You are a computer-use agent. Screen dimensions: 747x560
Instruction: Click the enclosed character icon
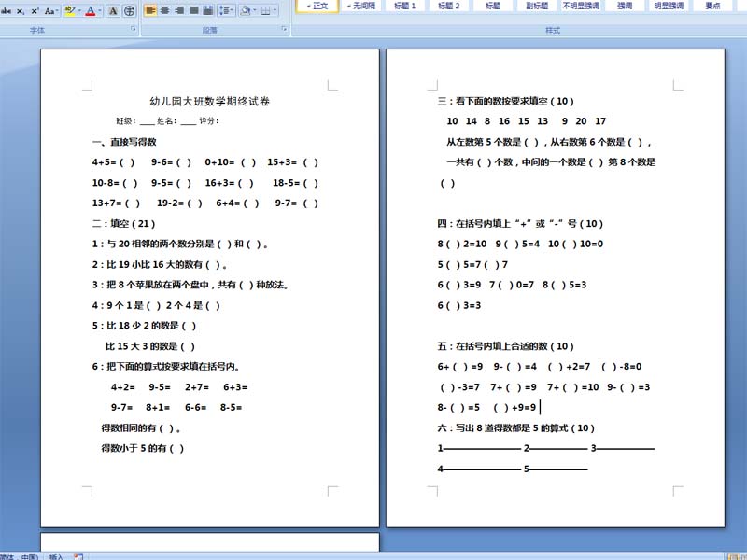(x=129, y=10)
